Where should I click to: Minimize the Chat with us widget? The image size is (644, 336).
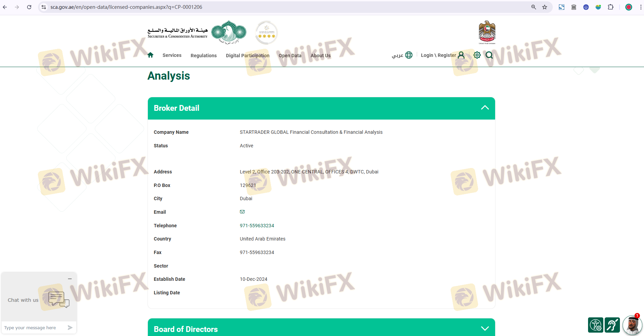tap(70, 279)
